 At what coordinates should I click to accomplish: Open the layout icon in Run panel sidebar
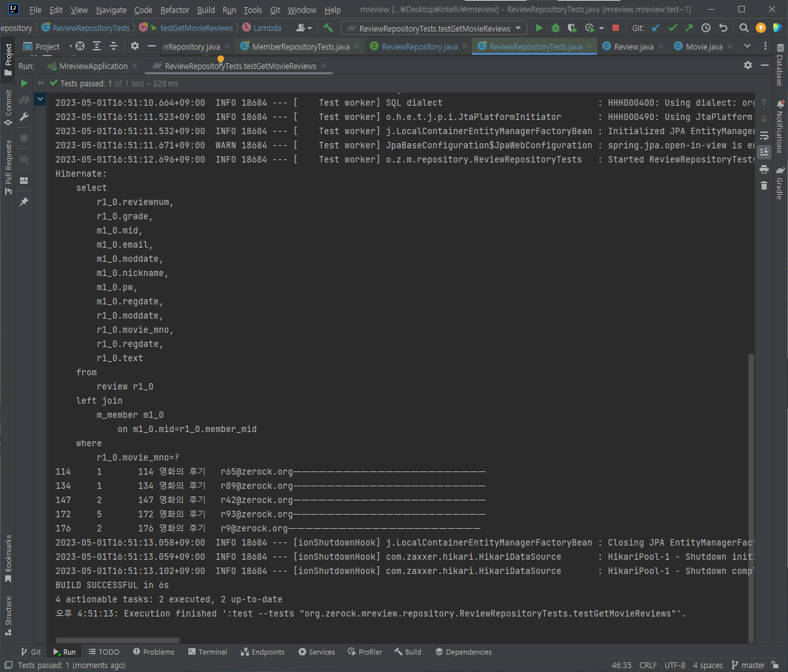coord(24,181)
